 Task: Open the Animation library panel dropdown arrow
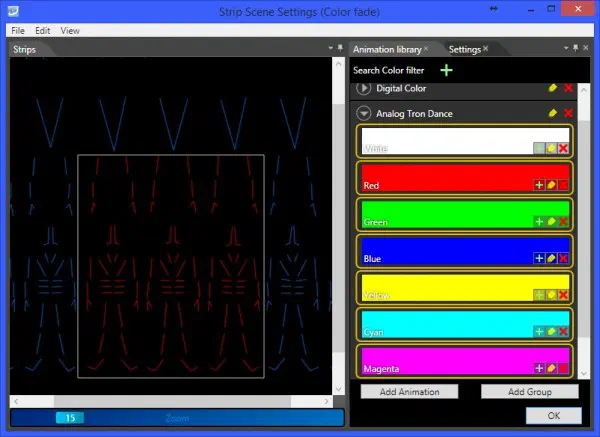click(566, 48)
